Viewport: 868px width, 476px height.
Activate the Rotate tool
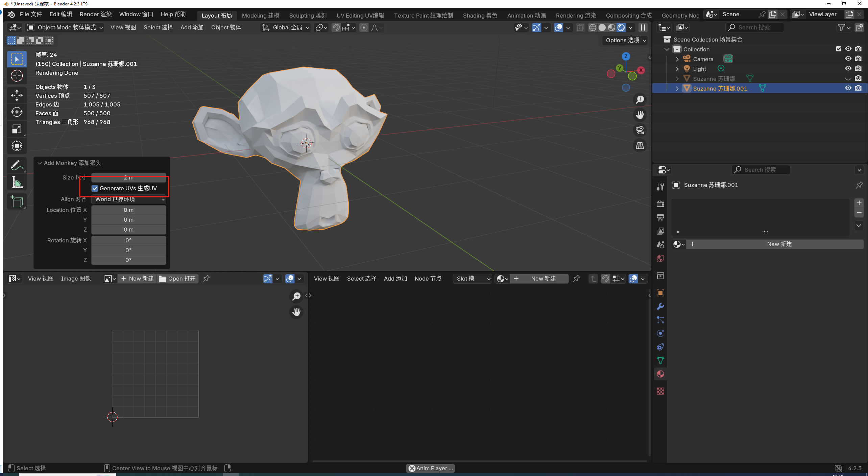[x=17, y=112]
